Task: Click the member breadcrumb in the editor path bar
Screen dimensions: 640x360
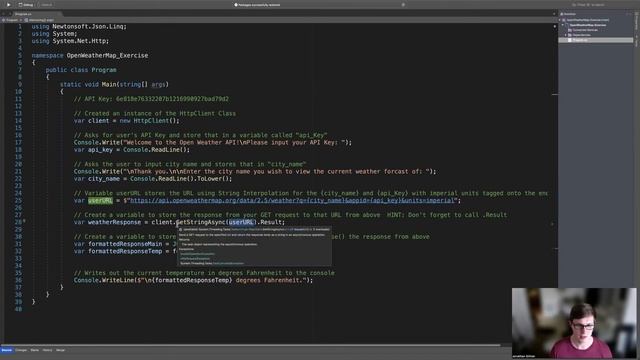Action: coord(40,20)
